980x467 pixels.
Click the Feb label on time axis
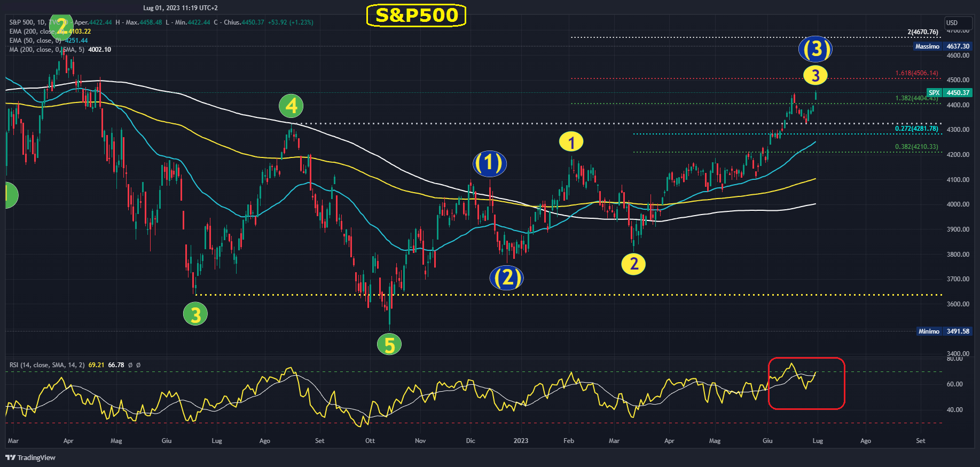click(569, 441)
